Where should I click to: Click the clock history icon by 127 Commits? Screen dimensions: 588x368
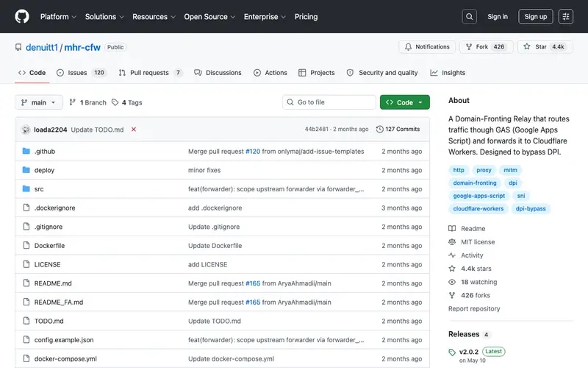click(x=379, y=130)
